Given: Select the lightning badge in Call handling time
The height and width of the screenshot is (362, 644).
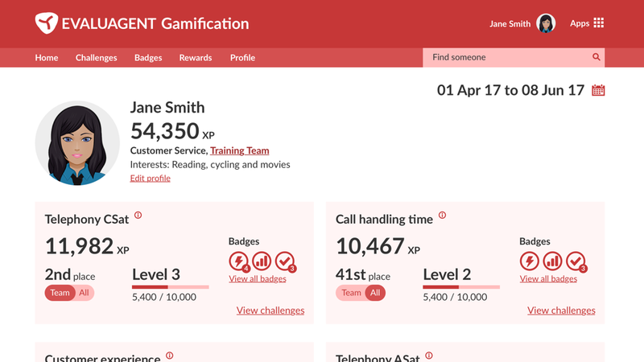Looking at the screenshot, I should click(x=530, y=261).
